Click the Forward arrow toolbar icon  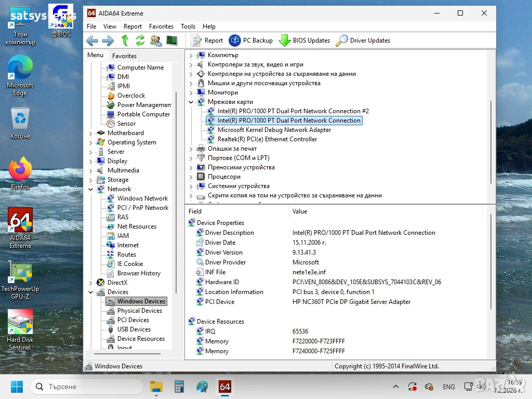108,41
